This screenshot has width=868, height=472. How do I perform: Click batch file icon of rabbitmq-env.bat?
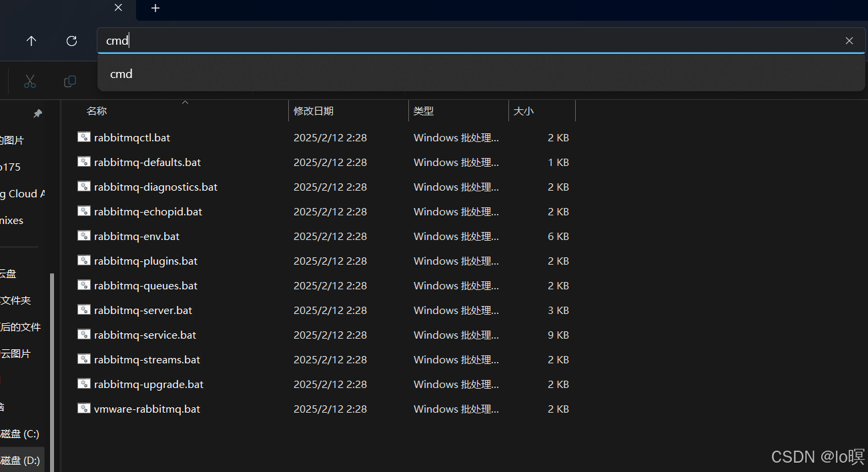pos(83,236)
